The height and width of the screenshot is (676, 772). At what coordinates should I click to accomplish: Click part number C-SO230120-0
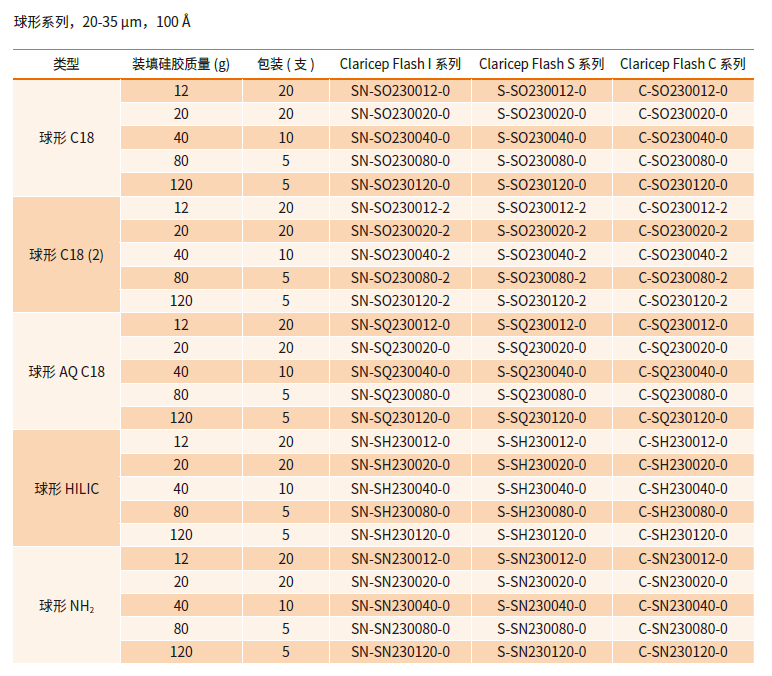click(x=683, y=185)
